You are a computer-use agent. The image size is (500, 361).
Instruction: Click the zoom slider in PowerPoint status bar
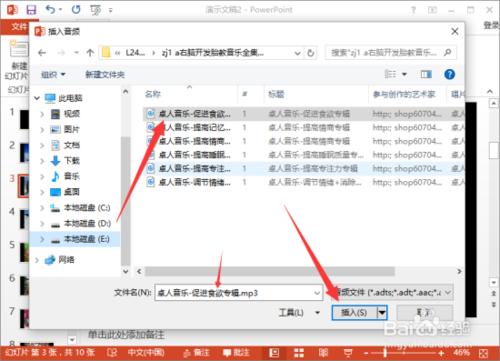tap(385, 353)
